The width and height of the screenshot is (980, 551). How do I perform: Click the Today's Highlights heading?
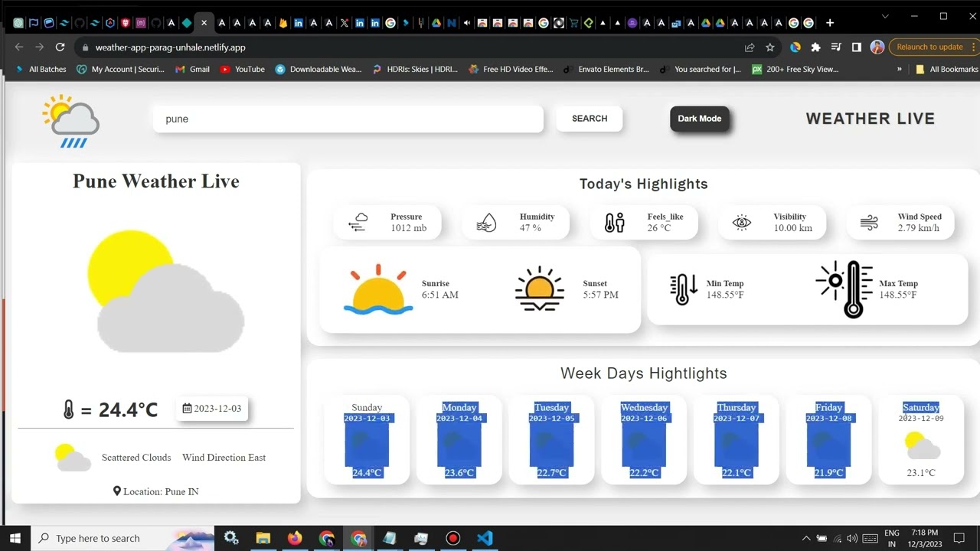tap(644, 184)
